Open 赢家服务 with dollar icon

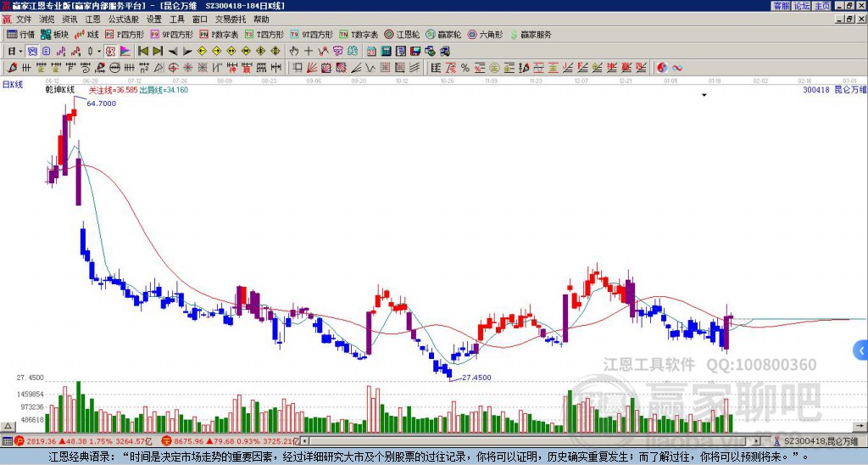531,34
